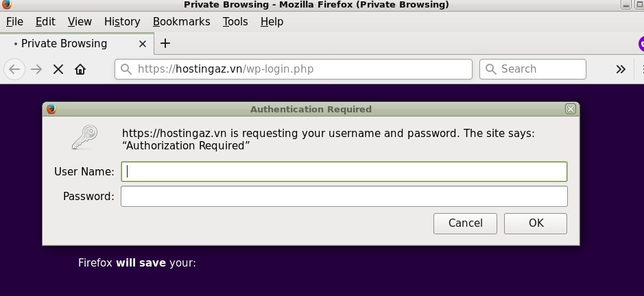644x296 pixels.
Task: Click the magnifier icon in URL bar
Action: [126, 69]
